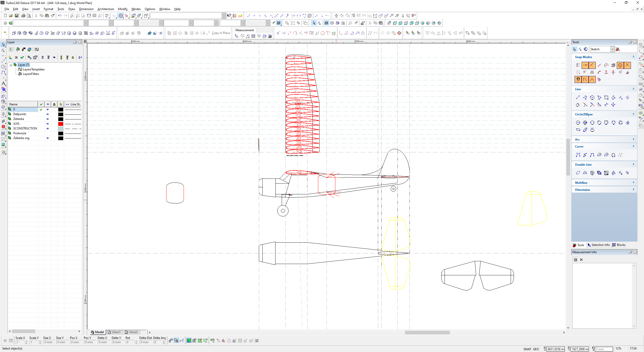Click the Bezier curve tool in Curve section
This screenshot has width=644, height=352.
(592, 155)
